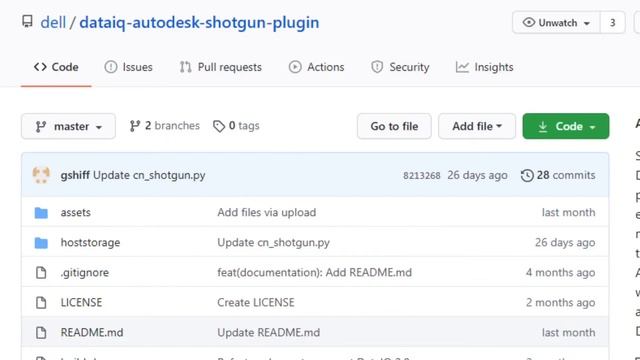Click last month timestamp for README.md
The width and height of the screenshot is (640, 360).
coord(569,333)
